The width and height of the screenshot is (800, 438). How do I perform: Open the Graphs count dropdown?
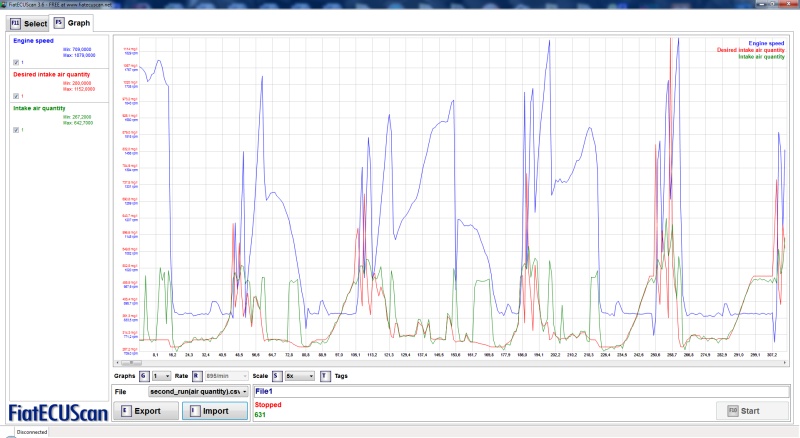[x=160, y=375]
